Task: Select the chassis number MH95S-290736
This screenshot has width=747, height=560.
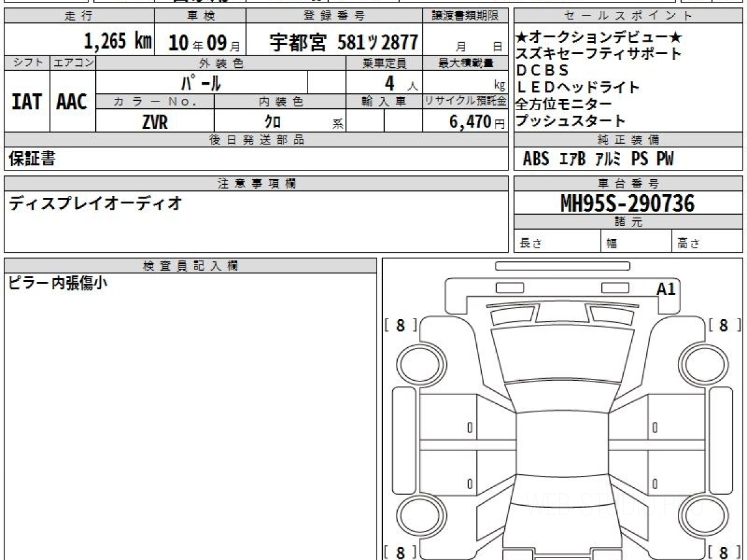Action: (628, 203)
